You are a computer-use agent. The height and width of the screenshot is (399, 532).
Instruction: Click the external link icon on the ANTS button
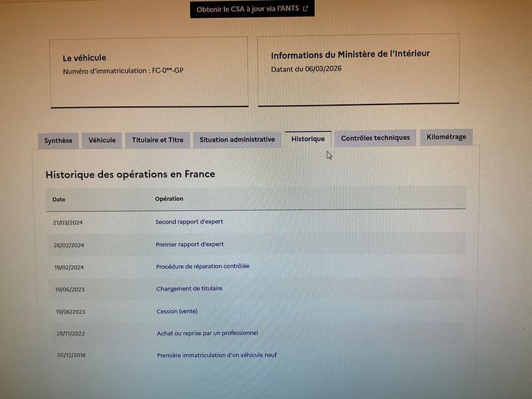pyautogui.click(x=305, y=9)
